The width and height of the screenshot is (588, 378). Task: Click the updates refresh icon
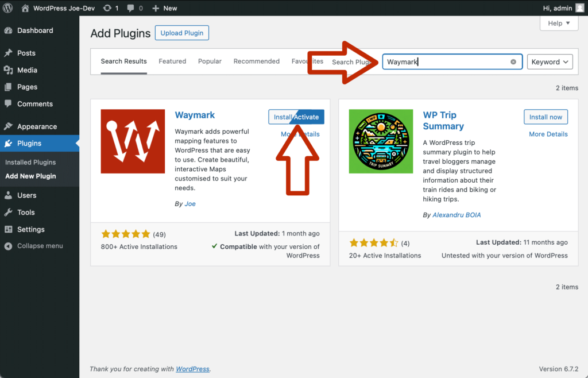coord(107,8)
